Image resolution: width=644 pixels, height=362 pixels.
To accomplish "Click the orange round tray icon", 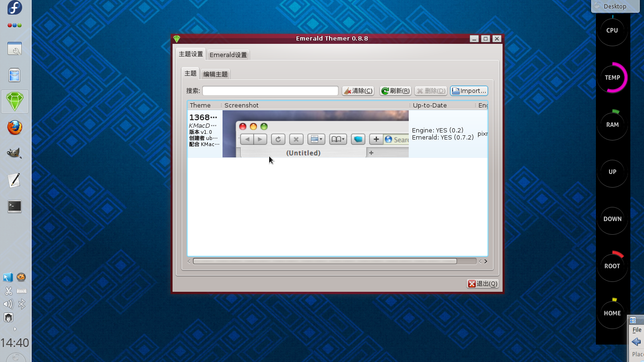I will pyautogui.click(x=21, y=277).
